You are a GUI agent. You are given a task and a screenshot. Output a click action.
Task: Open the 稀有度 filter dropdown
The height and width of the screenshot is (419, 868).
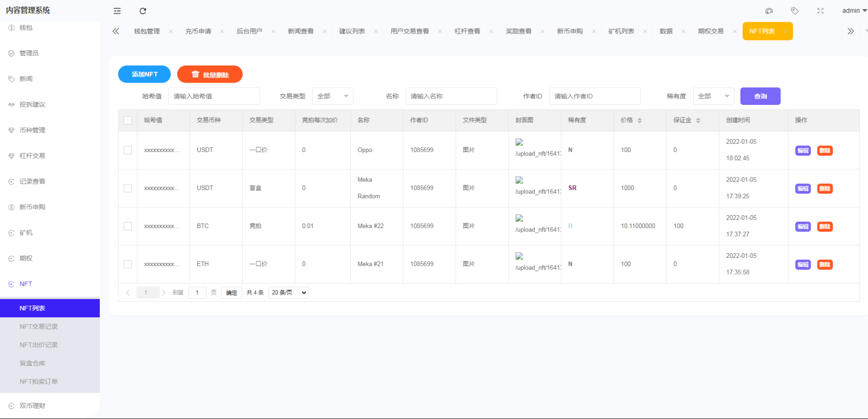[714, 96]
